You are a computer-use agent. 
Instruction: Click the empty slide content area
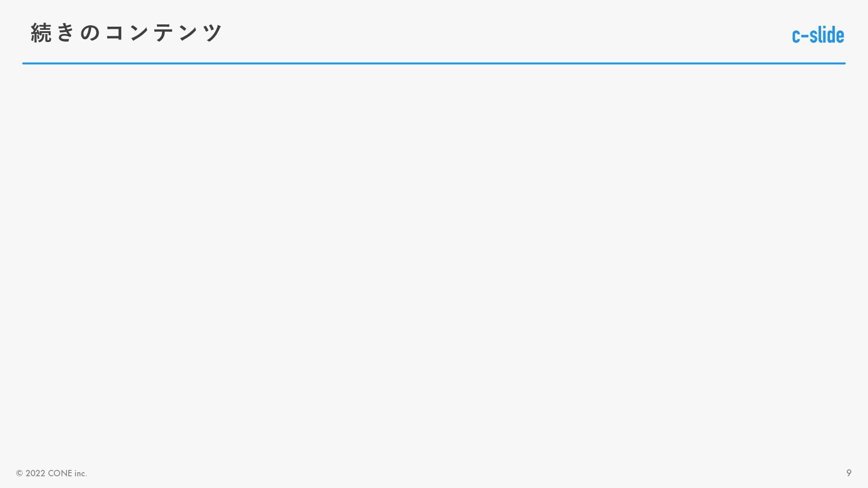point(434,262)
